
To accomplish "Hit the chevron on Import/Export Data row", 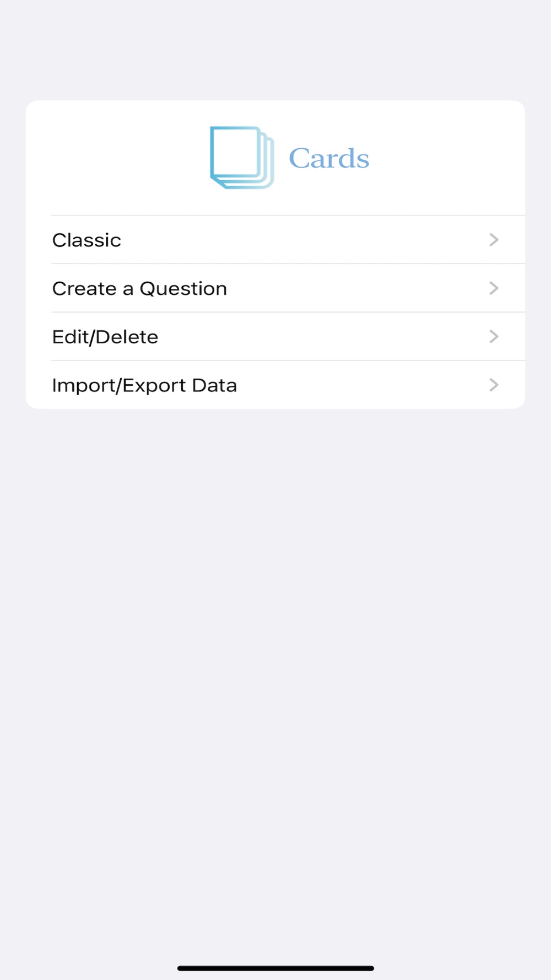I will 494,385.
